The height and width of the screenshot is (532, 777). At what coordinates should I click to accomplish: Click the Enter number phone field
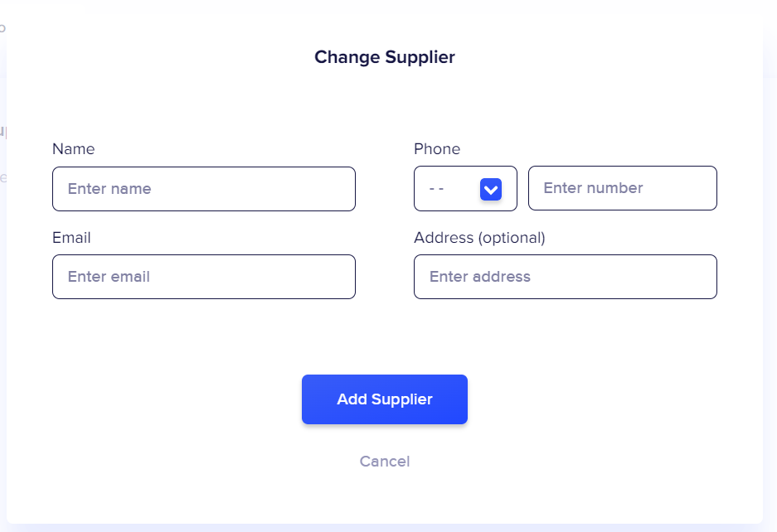[622, 188]
